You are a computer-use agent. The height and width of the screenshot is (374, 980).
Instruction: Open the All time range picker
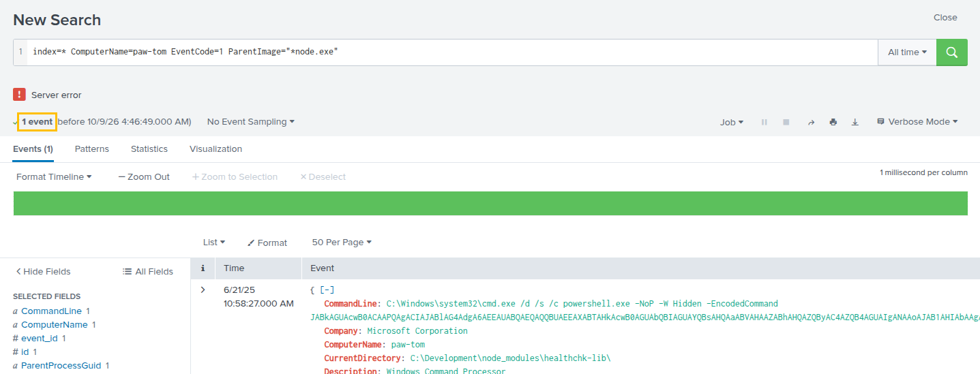click(x=907, y=52)
